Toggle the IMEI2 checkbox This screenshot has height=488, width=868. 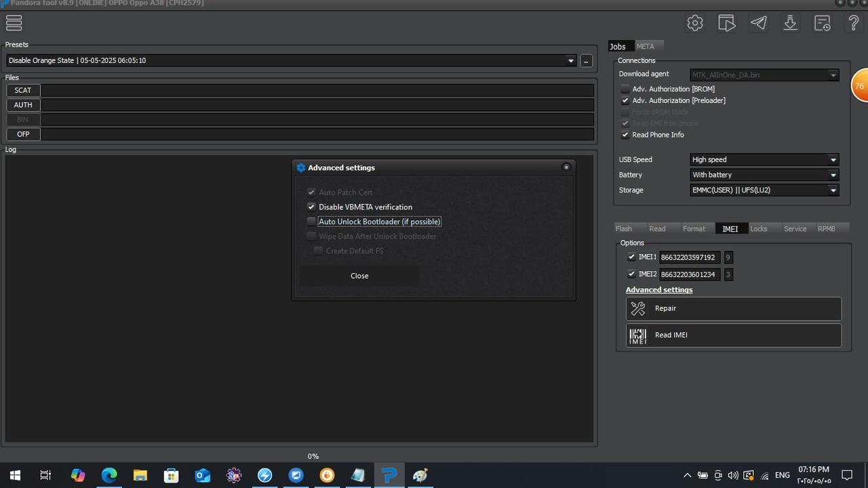pyautogui.click(x=631, y=274)
